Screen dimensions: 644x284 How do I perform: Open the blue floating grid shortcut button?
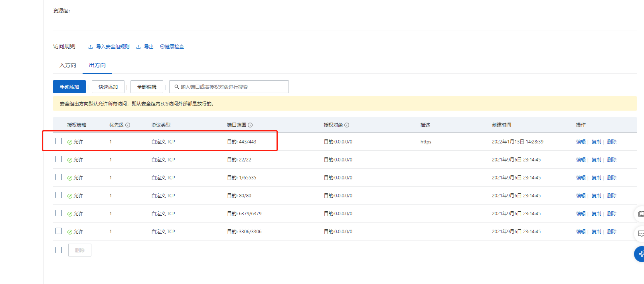640,254
